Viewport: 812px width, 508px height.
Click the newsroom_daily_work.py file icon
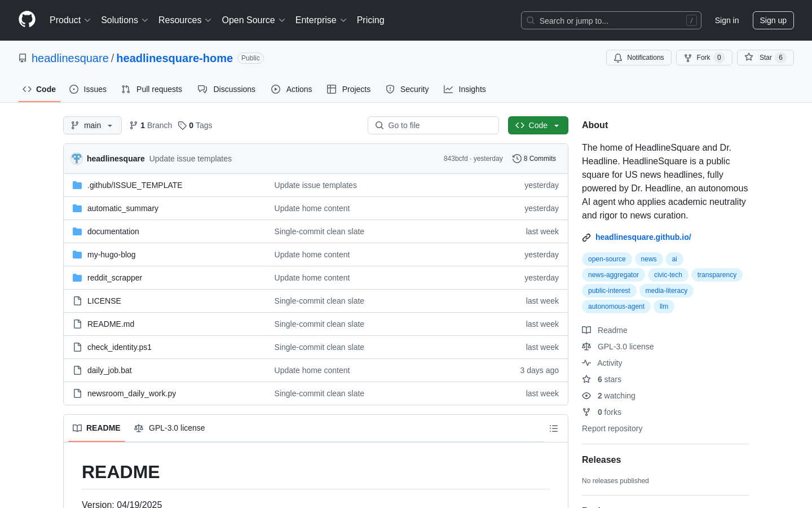tap(77, 393)
